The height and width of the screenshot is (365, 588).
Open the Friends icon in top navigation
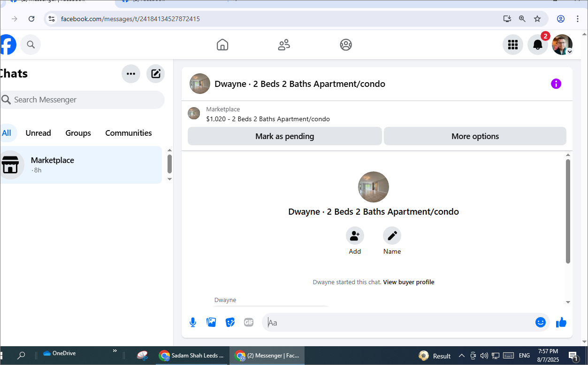point(284,45)
